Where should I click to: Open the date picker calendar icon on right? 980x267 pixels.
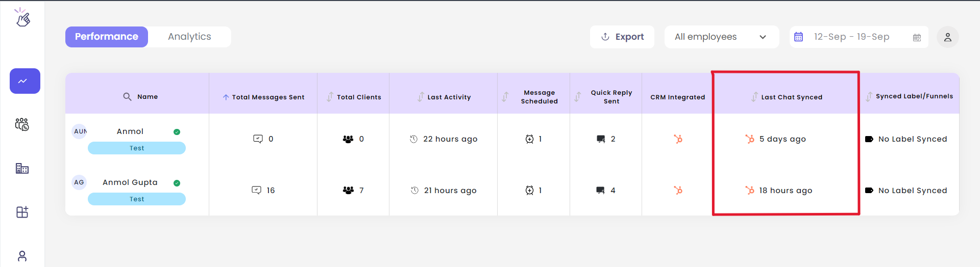[x=917, y=37]
